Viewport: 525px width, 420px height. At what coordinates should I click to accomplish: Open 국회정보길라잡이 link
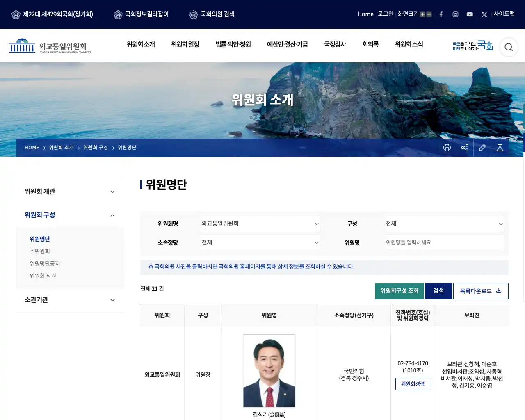pyautogui.click(x=141, y=14)
